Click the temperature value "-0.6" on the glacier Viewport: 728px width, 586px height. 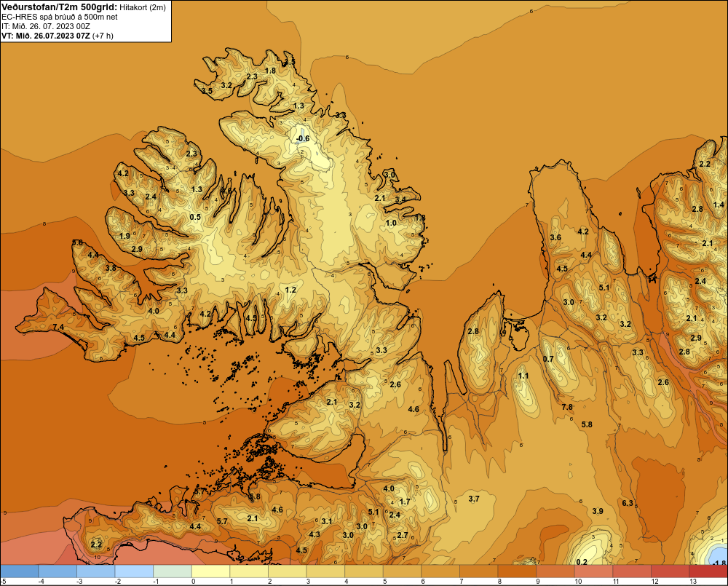[303, 138]
